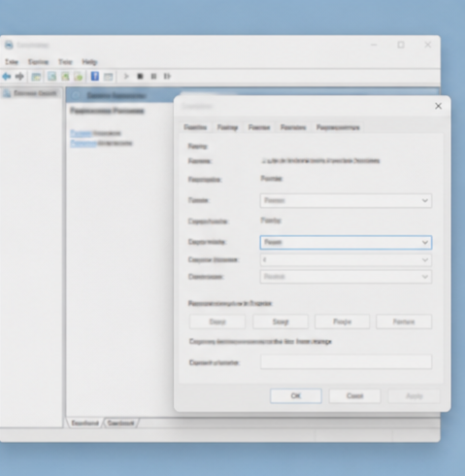Click the blue help question-mark toolbar icon
Viewport: 465px width, 476px height.
[95, 76]
